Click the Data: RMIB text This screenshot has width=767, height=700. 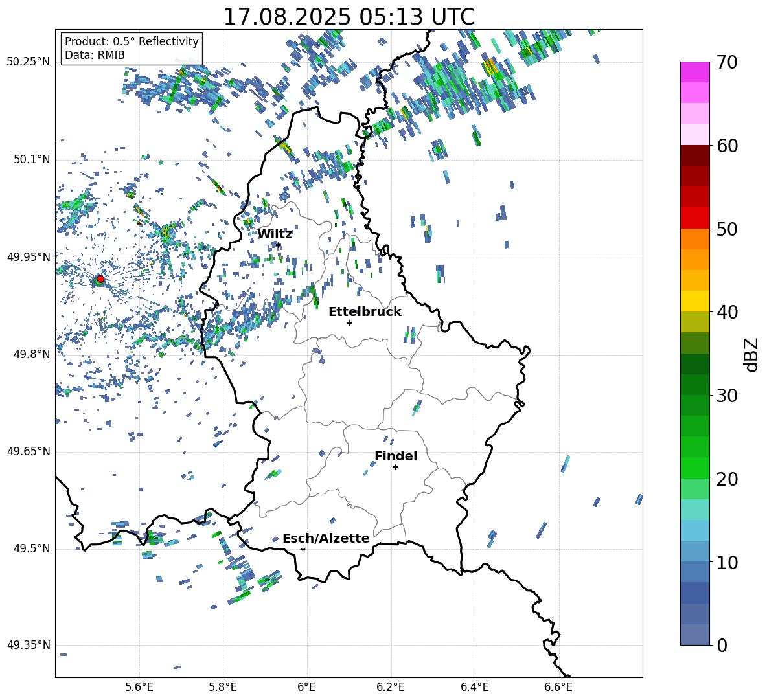point(95,55)
